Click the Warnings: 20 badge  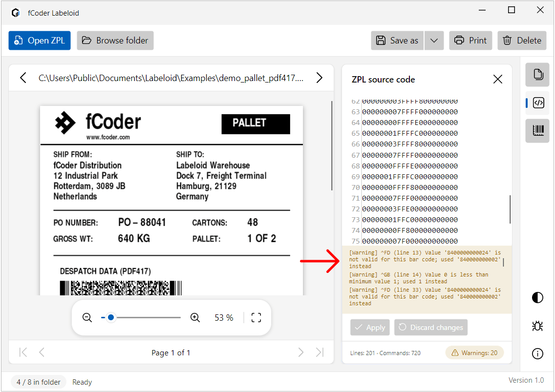pyautogui.click(x=474, y=353)
